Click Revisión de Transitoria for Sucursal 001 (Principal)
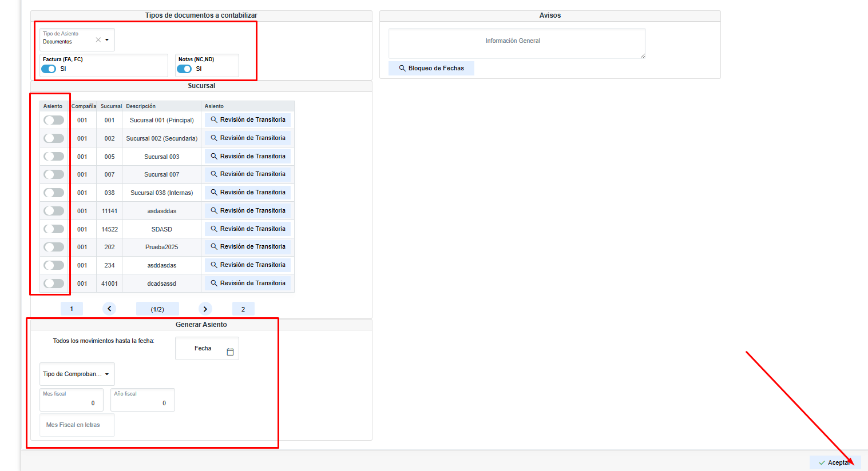 (248, 120)
